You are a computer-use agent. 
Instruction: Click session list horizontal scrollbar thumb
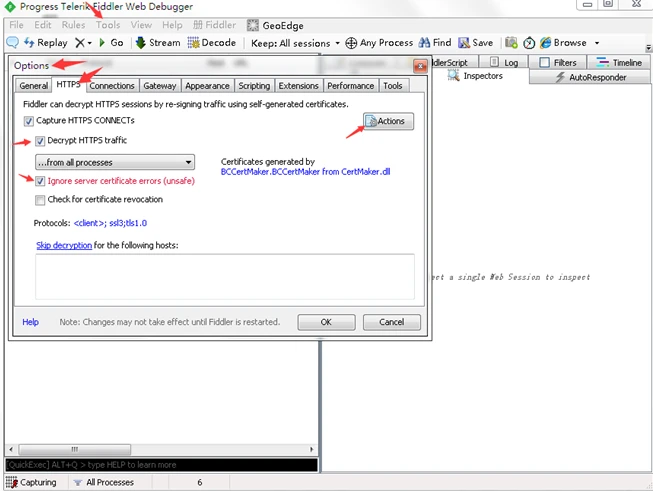pos(75,449)
